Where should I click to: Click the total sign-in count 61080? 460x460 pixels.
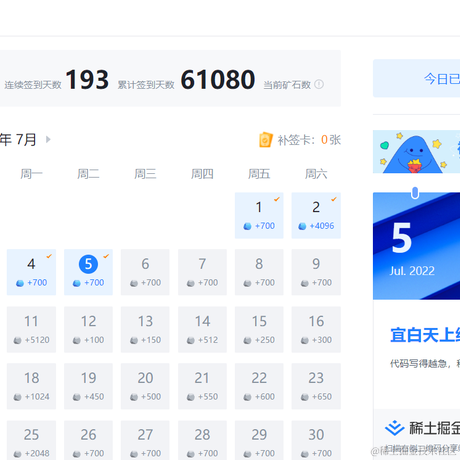pos(218,80)
